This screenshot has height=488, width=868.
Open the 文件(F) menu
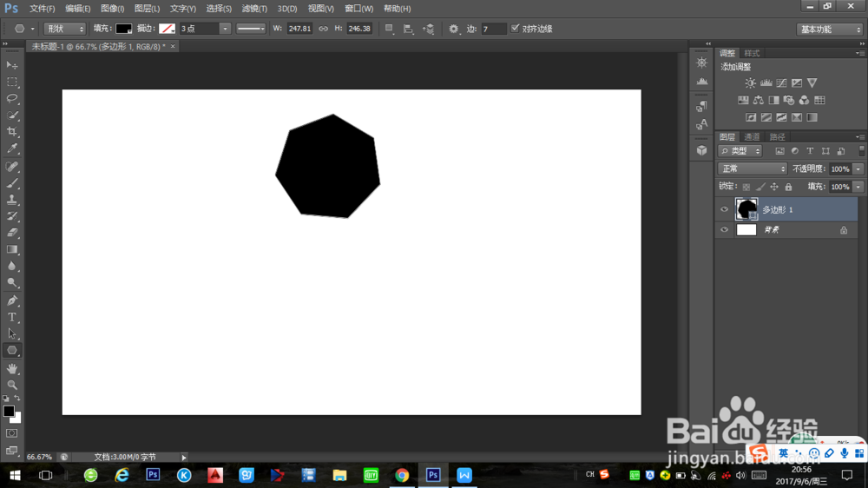(42, 9)
